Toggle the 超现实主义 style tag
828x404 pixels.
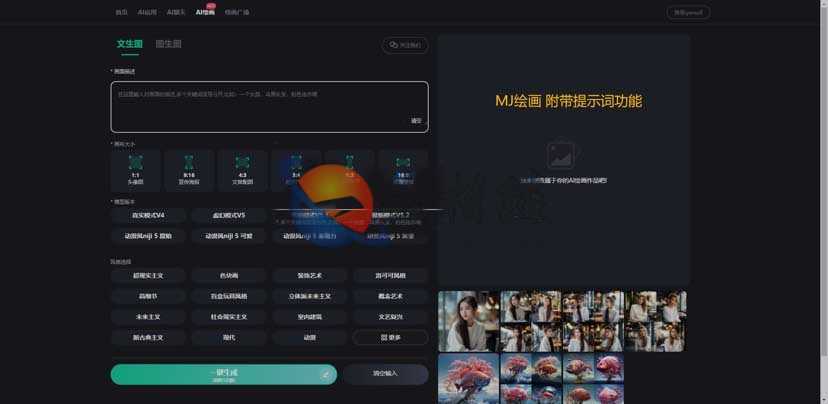148,276
